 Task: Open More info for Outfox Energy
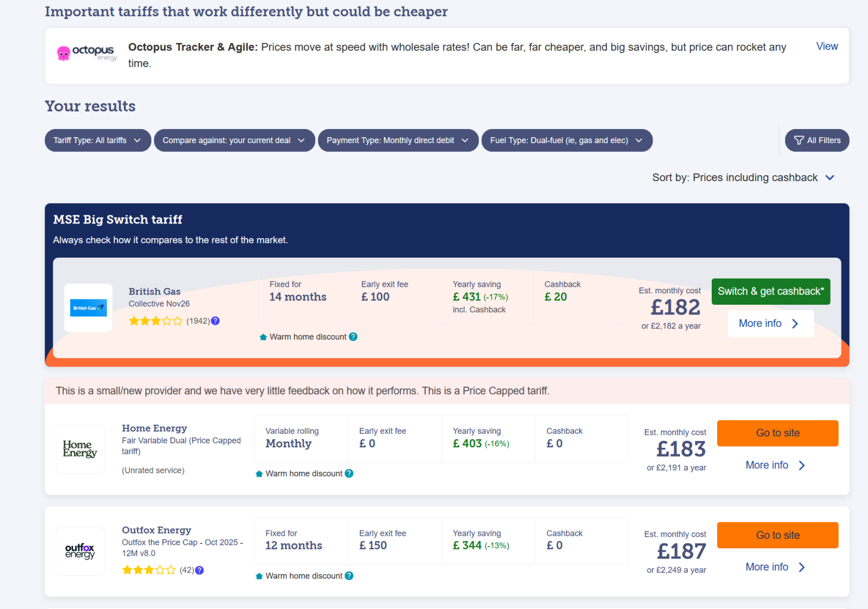775,567
